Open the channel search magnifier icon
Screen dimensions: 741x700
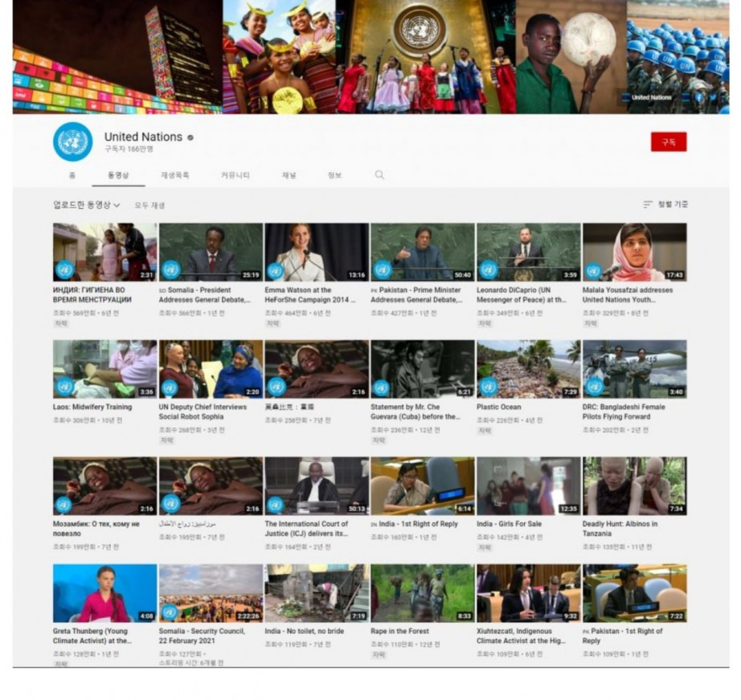point(379,175)
